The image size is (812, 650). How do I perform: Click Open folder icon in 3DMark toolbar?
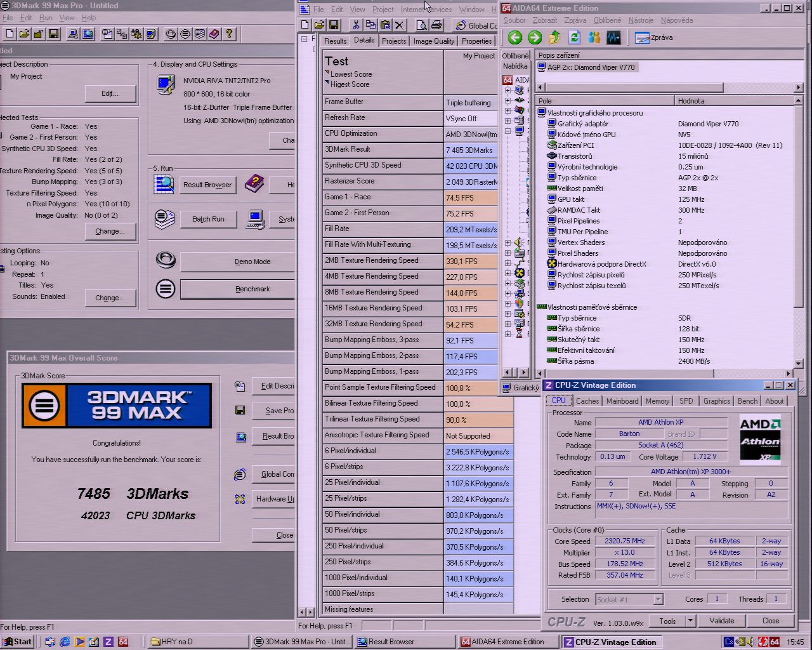pos(24,34)
